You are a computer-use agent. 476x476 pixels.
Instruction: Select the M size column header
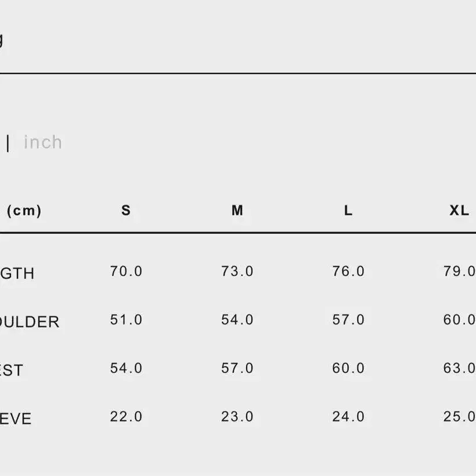point(237,210)
